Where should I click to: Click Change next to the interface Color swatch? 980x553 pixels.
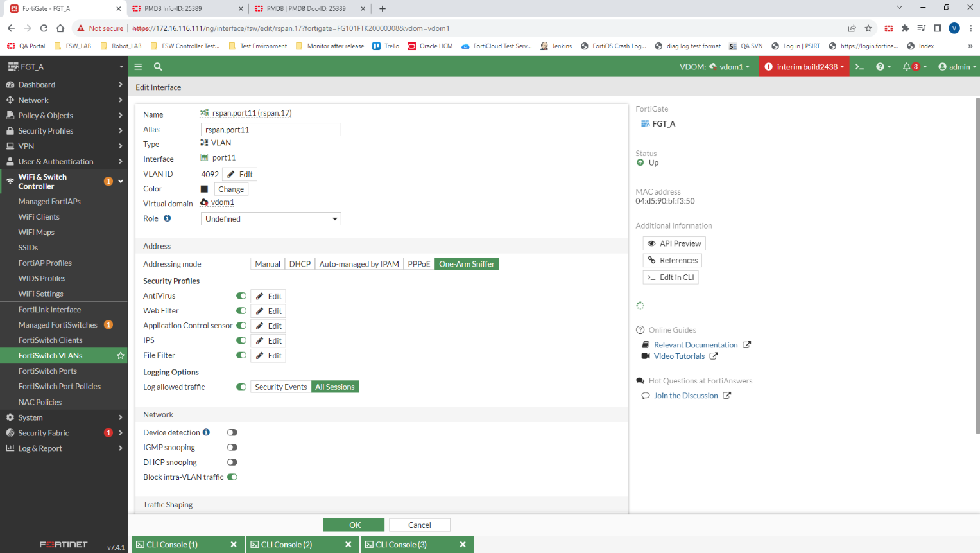[230, 189]
